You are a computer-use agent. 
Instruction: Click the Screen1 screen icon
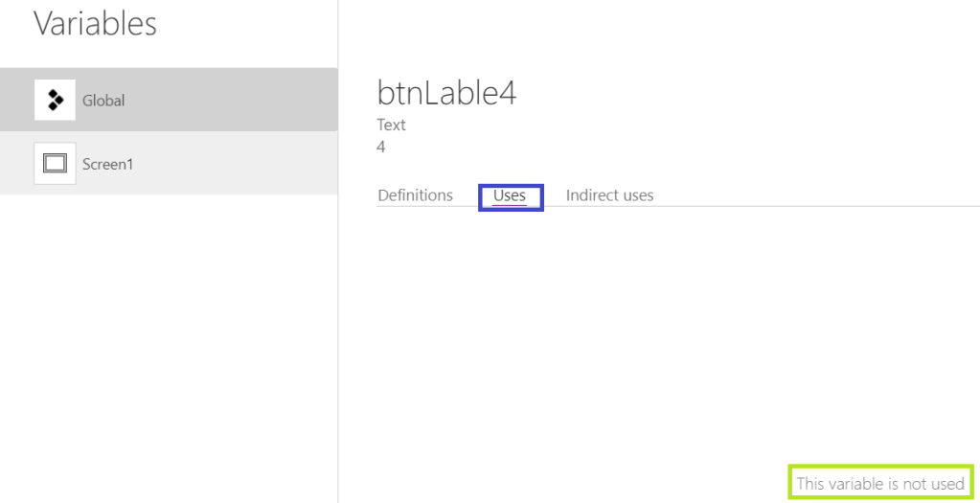point(55,164)
